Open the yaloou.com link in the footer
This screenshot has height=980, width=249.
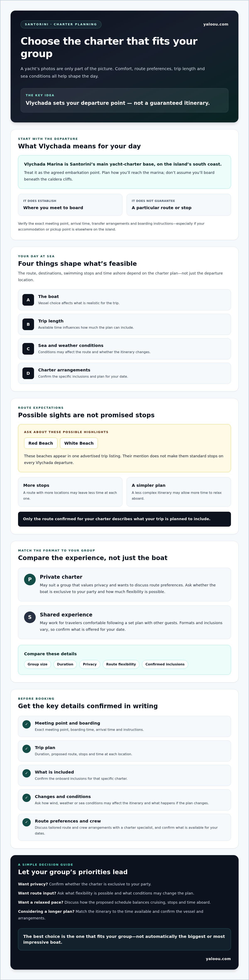coord(218,959)
